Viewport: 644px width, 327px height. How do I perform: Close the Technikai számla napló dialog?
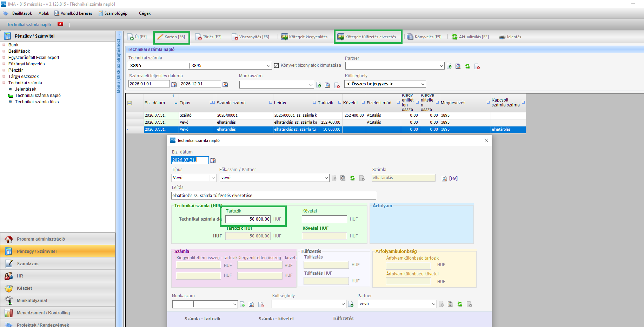click(486, 140)
